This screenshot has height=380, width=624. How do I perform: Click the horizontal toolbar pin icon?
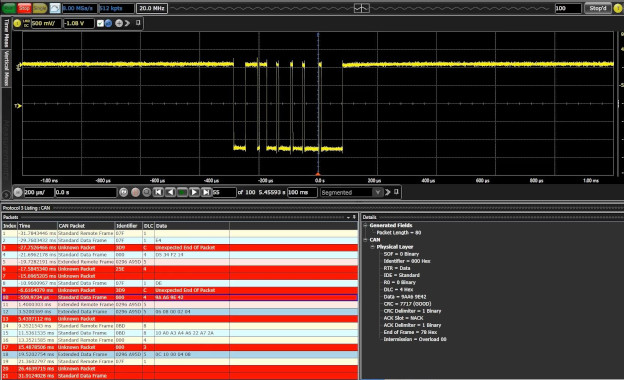click(x=396, y=192)
